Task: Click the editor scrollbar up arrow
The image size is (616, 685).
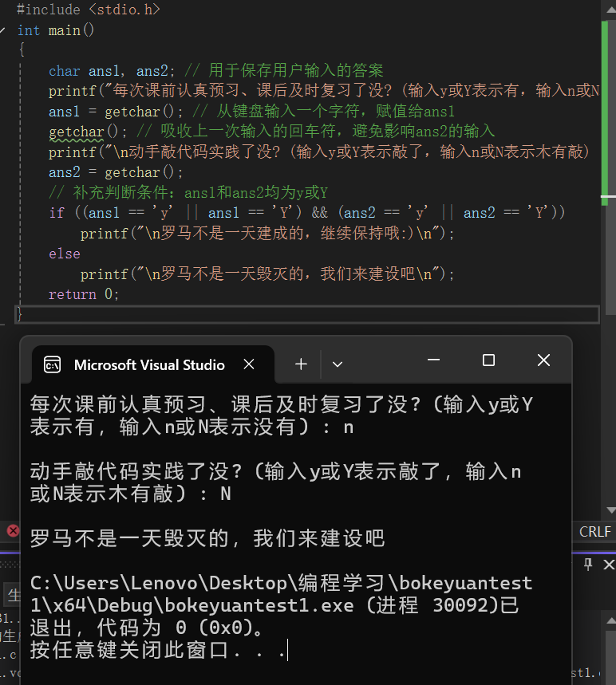Action: (610, 10)
